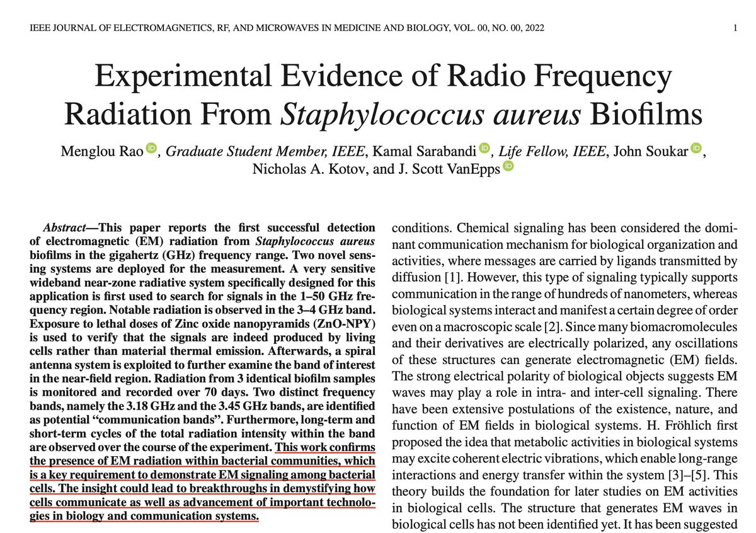
Task: Open the ORCID icon after Kamal Sarabandi
Action: [484, 149]
